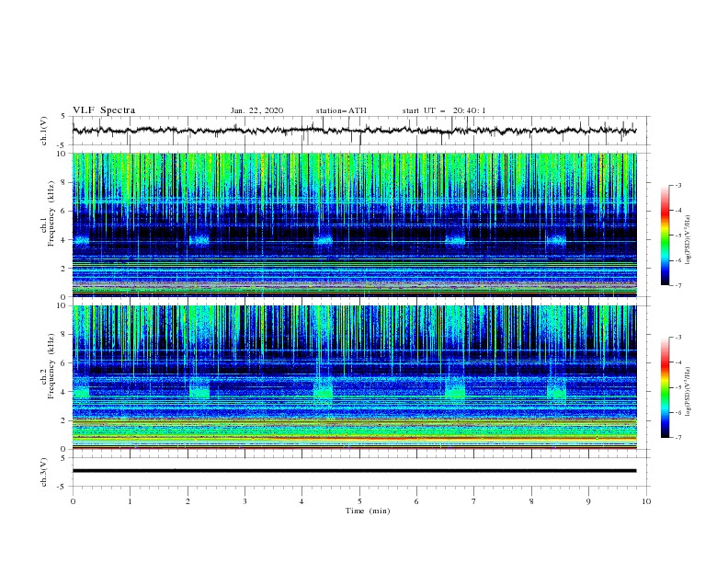Click the ch.2 "Frequency (kHz)" axis label
This screenshot has width=728, height=563.
[x=51, y=366]
